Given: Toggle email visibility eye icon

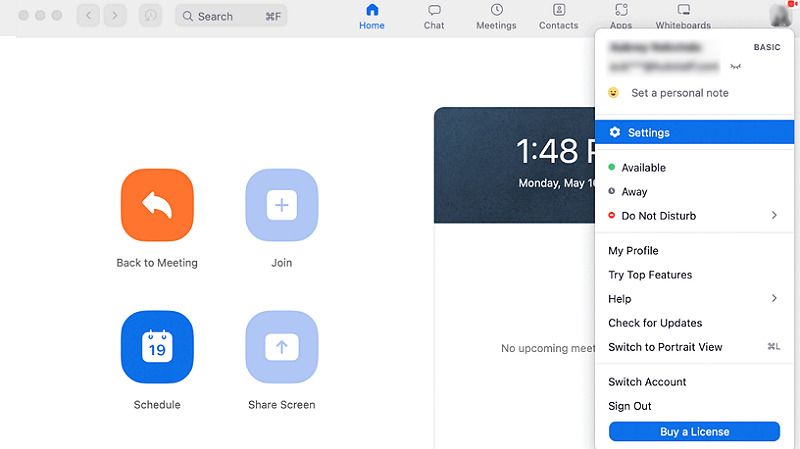Looking at the screenshot, I should [737, 67].
